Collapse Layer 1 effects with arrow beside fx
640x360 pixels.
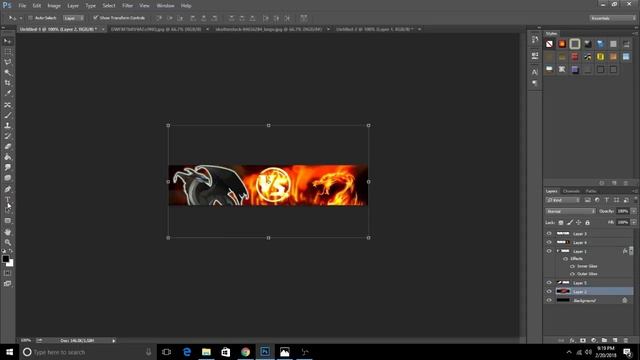click(x=631, y=251)
